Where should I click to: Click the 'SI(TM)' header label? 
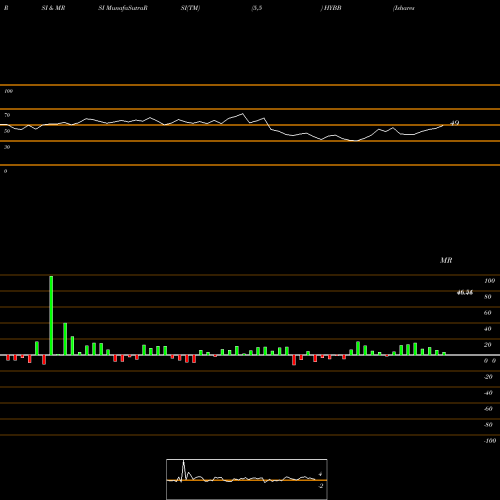pos(190,8)
